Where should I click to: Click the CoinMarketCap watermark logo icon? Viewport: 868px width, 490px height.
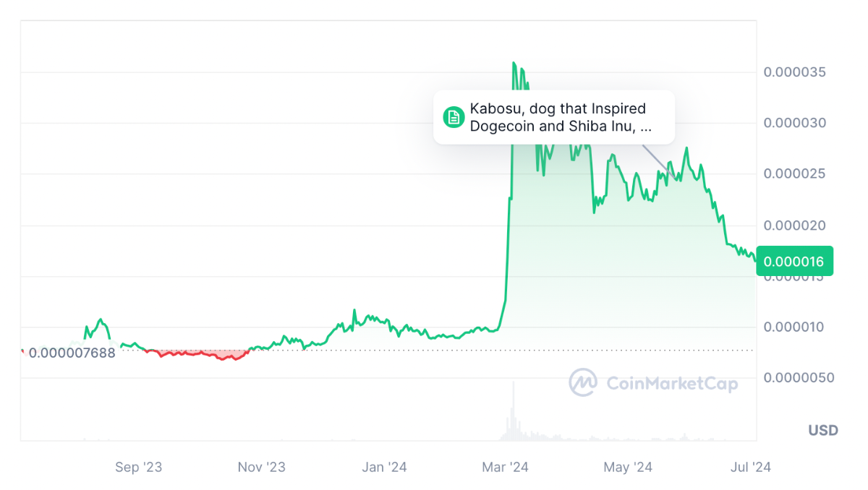pyautogui.click(x=582, y=382)
